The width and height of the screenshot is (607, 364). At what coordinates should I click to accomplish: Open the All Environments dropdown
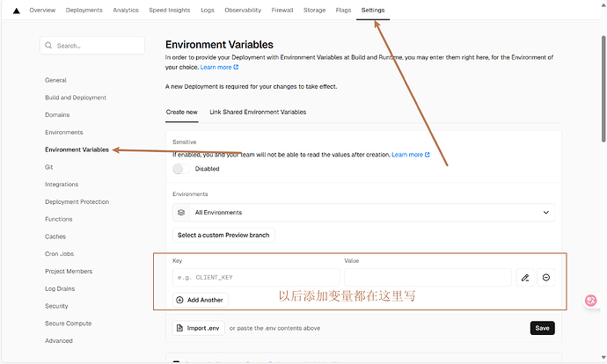[363, 213]
